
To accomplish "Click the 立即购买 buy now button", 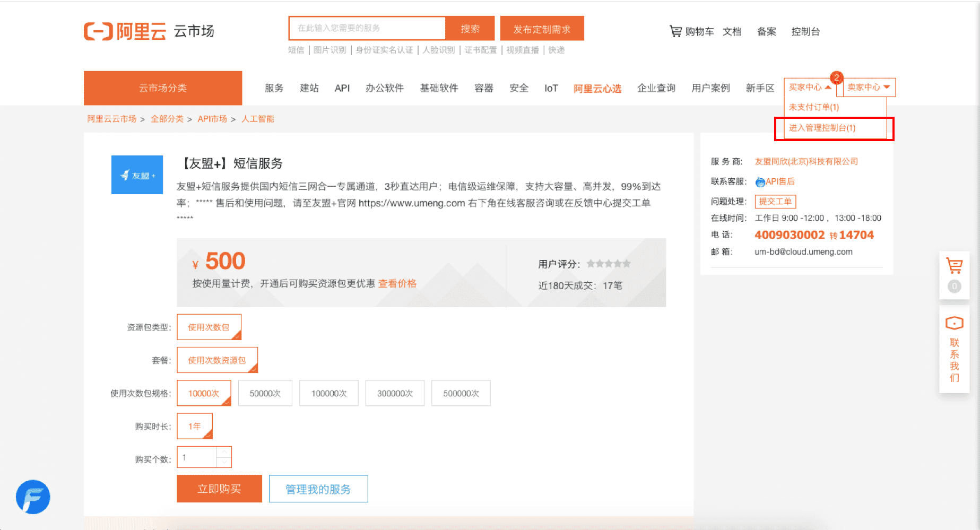I will tap(219, 489).
